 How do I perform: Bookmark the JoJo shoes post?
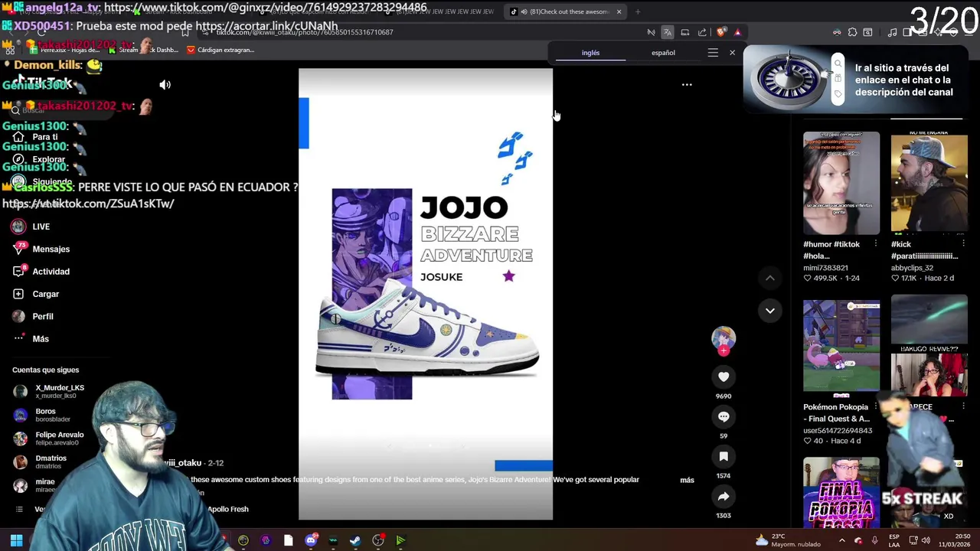pos(724,456)
